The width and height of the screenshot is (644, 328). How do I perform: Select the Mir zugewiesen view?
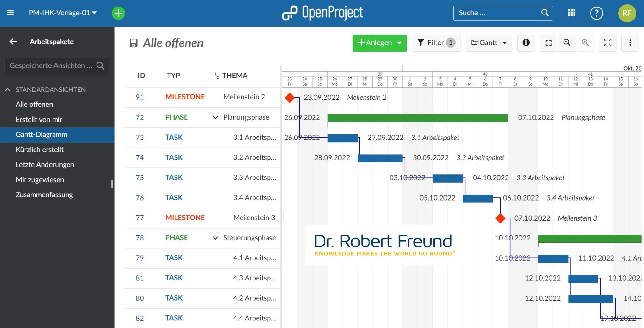coord(40,180)
